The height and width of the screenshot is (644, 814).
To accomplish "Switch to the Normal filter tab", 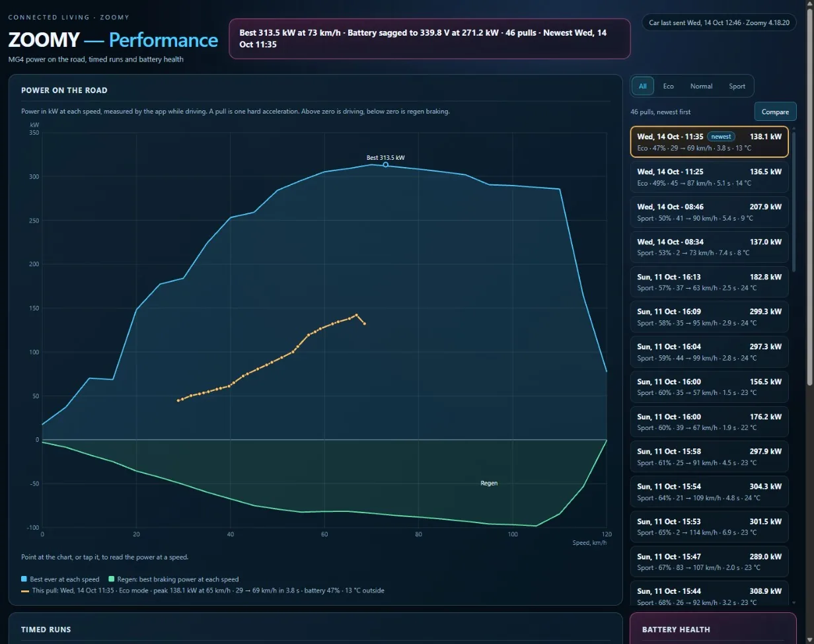I will point(701,86).
